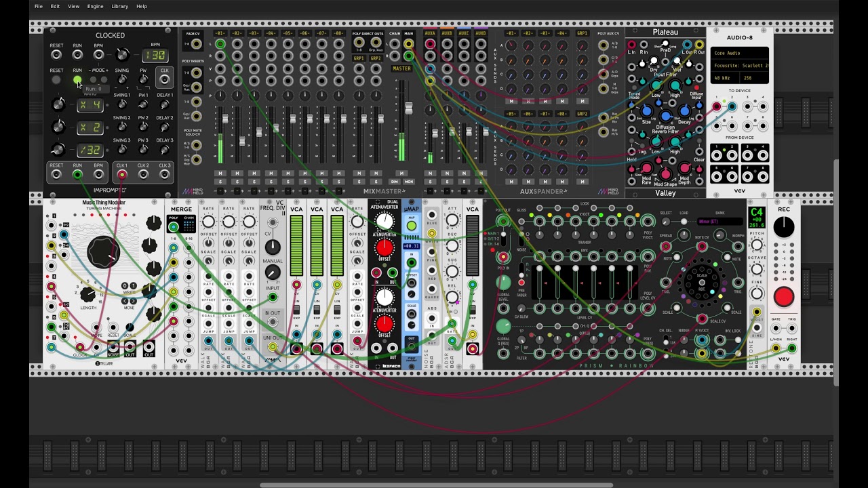Image resolution: width=868 pixels, height=488 pixels.
Task: Click the Prism Rainbow LOAD button
Action: (684, 222)
